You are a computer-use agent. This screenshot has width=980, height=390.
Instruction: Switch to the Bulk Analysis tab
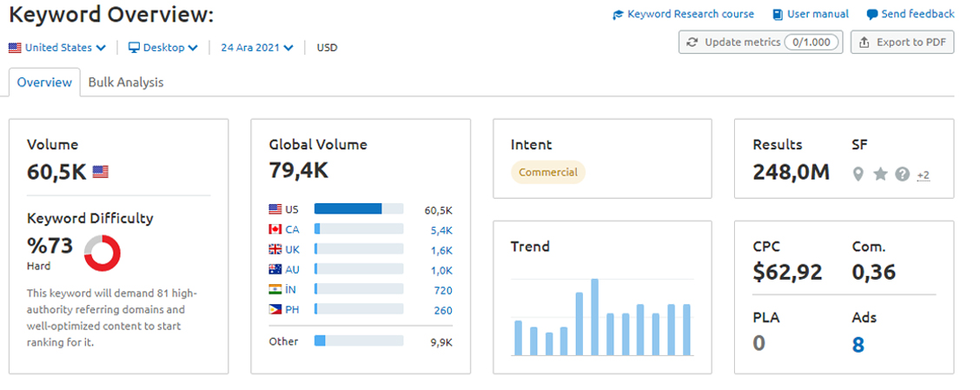(x=126, y=83)
